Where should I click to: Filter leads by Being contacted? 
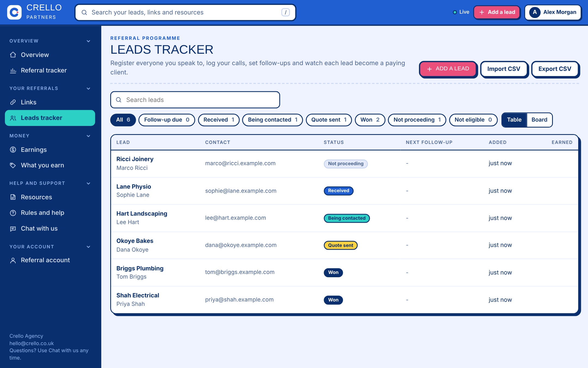coord(272,120)
